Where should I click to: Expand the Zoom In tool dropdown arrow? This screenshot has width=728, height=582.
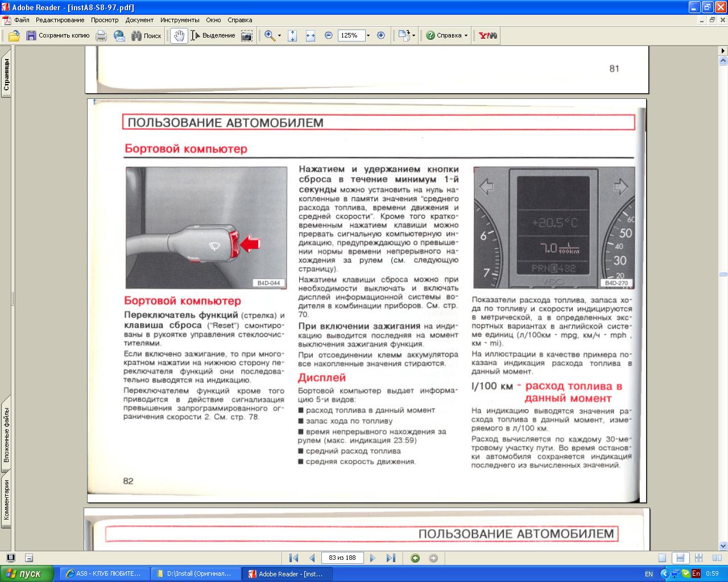279,35
